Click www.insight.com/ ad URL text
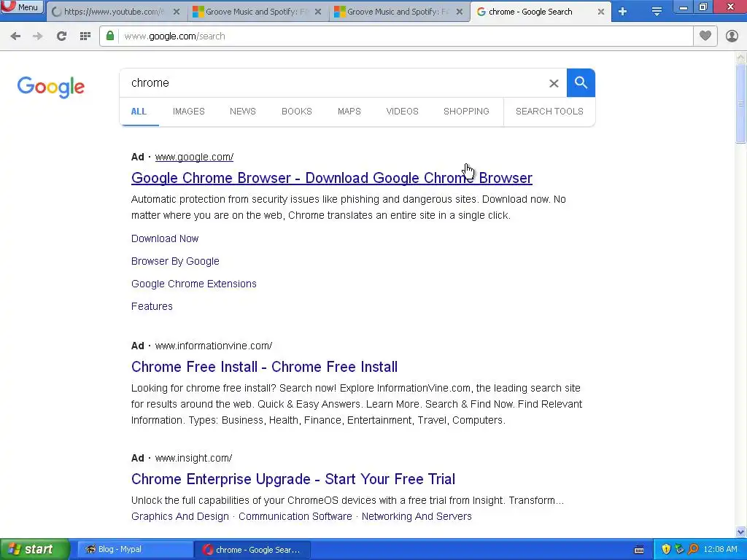747x560 pixels. [x=193, y=458]
